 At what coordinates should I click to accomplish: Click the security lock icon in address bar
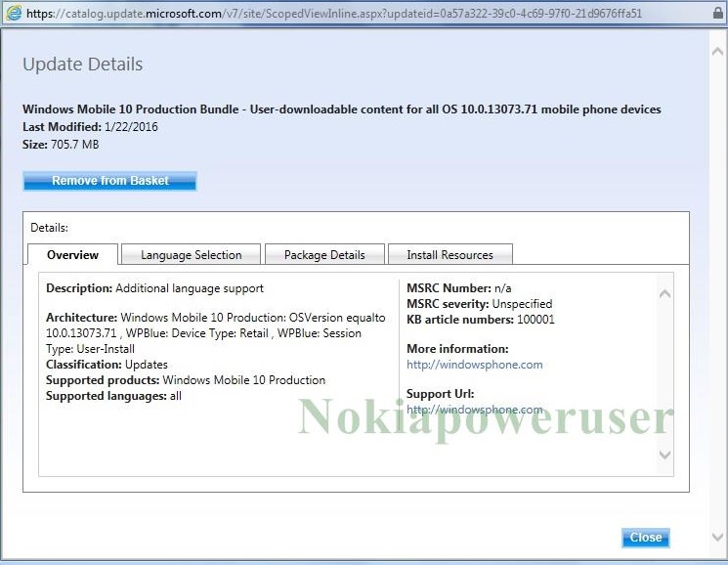tap(718, 13)
